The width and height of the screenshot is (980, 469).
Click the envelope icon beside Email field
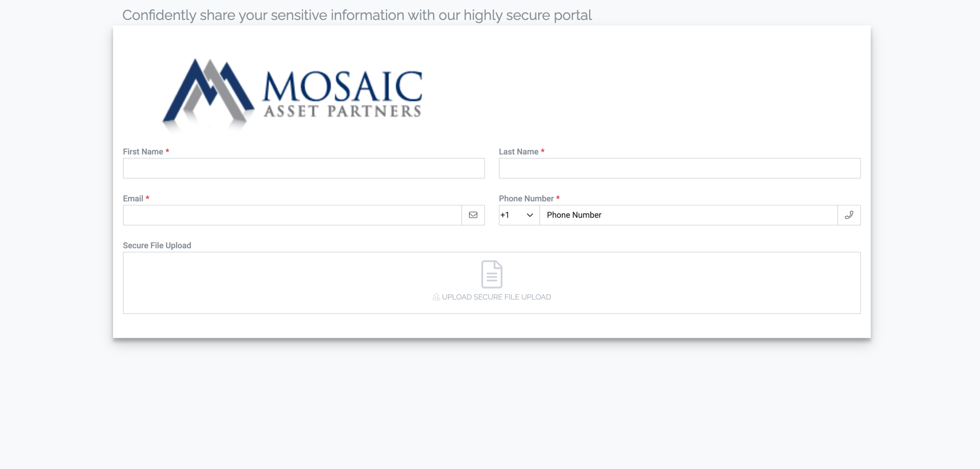473,215
